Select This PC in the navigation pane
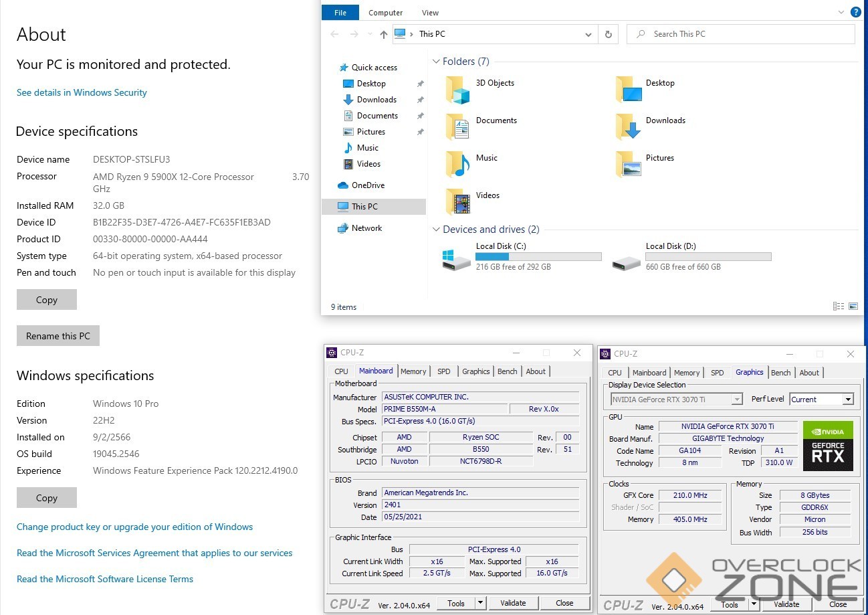 point(374,207)
